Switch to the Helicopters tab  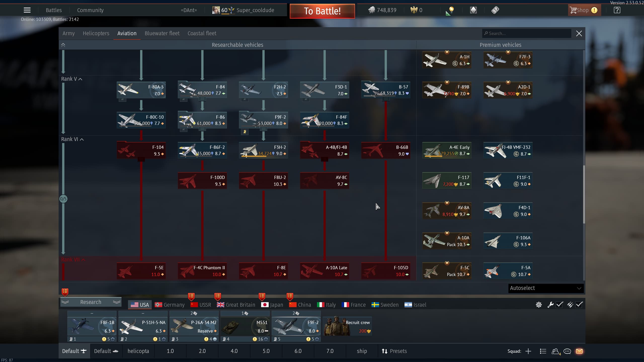[96, 33]
